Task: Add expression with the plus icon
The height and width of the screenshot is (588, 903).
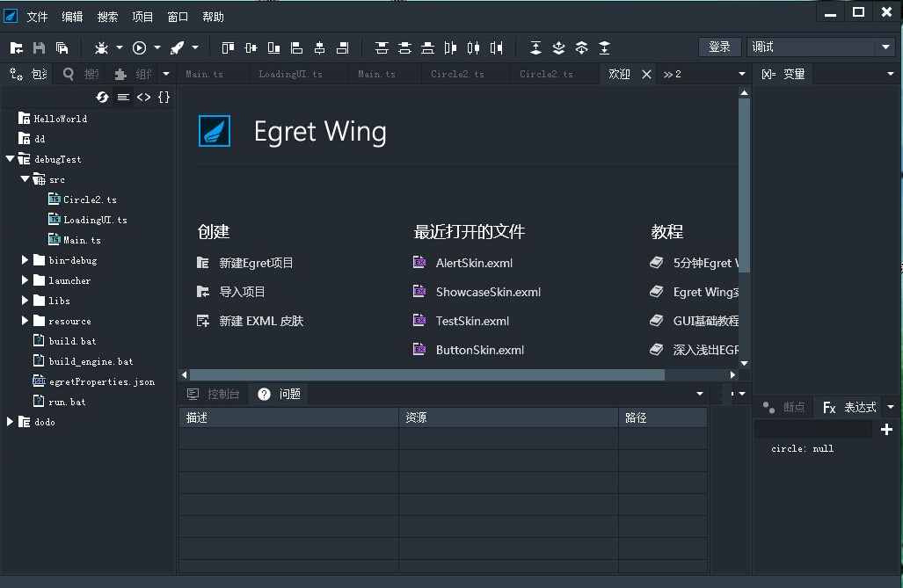Action: click(886, 430)
